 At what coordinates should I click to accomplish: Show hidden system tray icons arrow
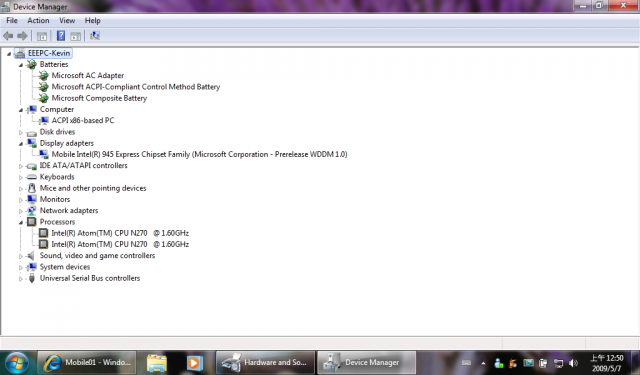coord(483,363)
